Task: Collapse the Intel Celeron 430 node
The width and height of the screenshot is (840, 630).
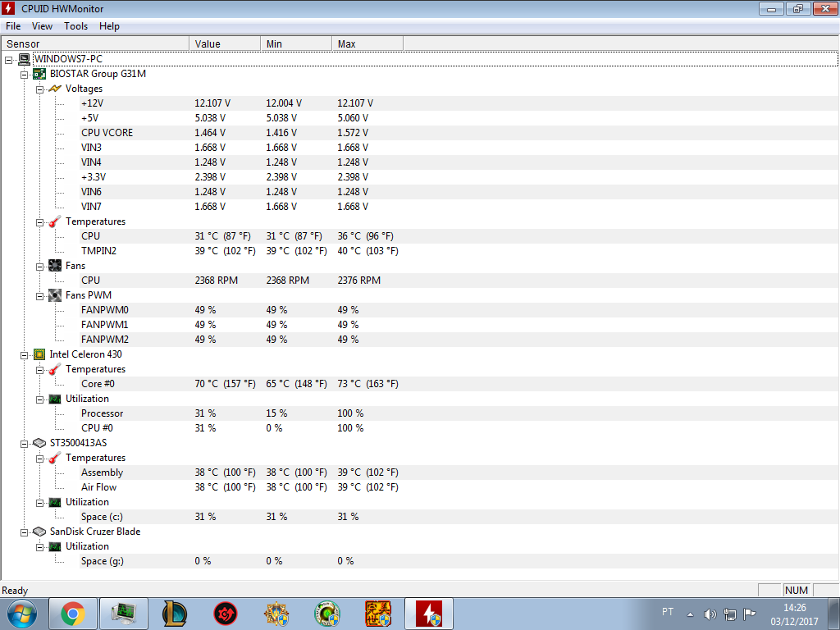Action: (24, 354)
